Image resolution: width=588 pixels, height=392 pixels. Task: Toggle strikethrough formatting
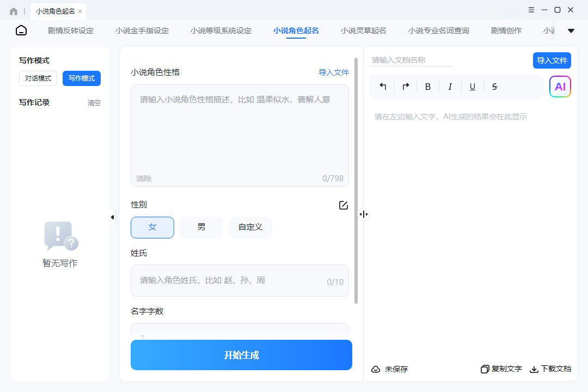[x=494, y=87]
